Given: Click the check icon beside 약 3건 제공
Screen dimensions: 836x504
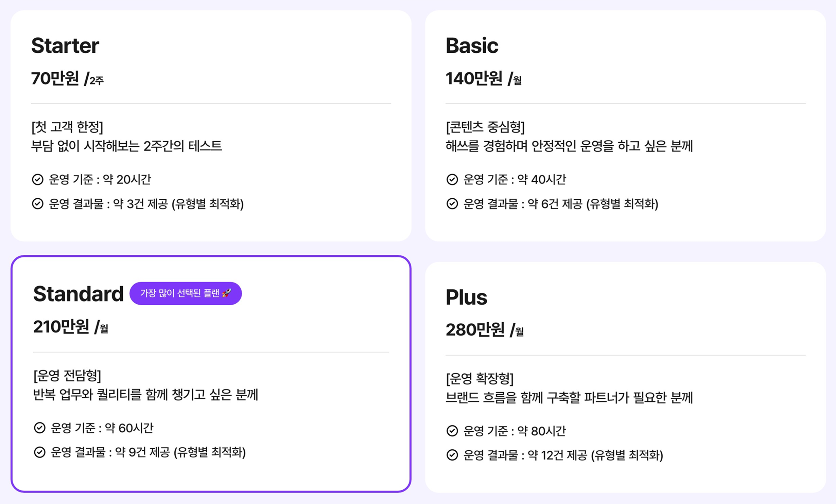Looking at the screenshot, I should click(x=37, y=204).
